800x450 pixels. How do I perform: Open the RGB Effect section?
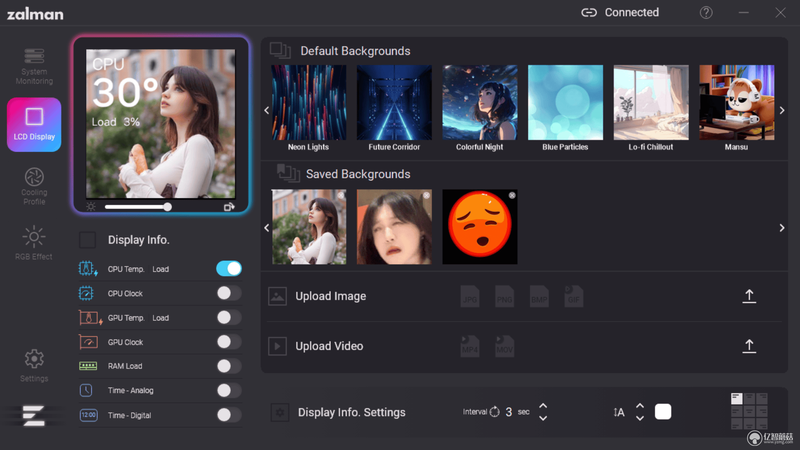tap(34, 243)
